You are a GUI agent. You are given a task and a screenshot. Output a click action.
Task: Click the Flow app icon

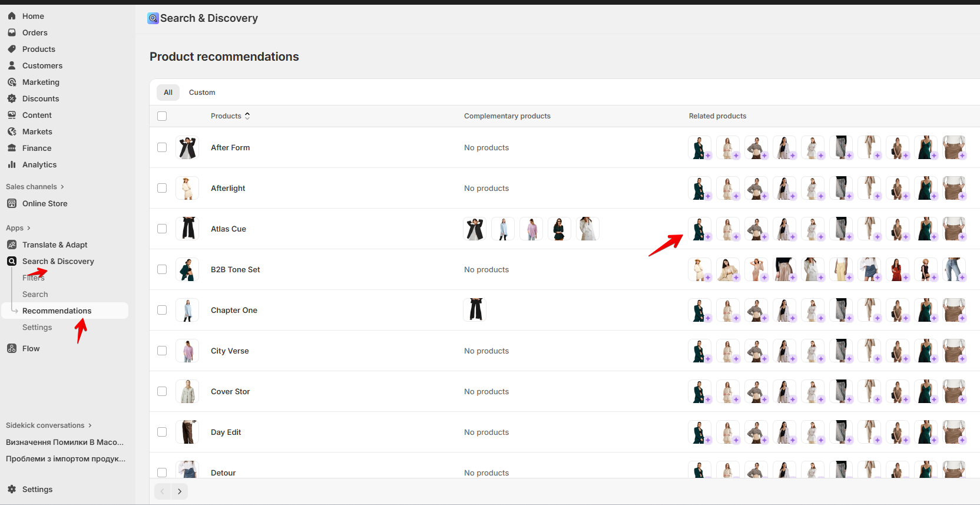click(12, 348)
